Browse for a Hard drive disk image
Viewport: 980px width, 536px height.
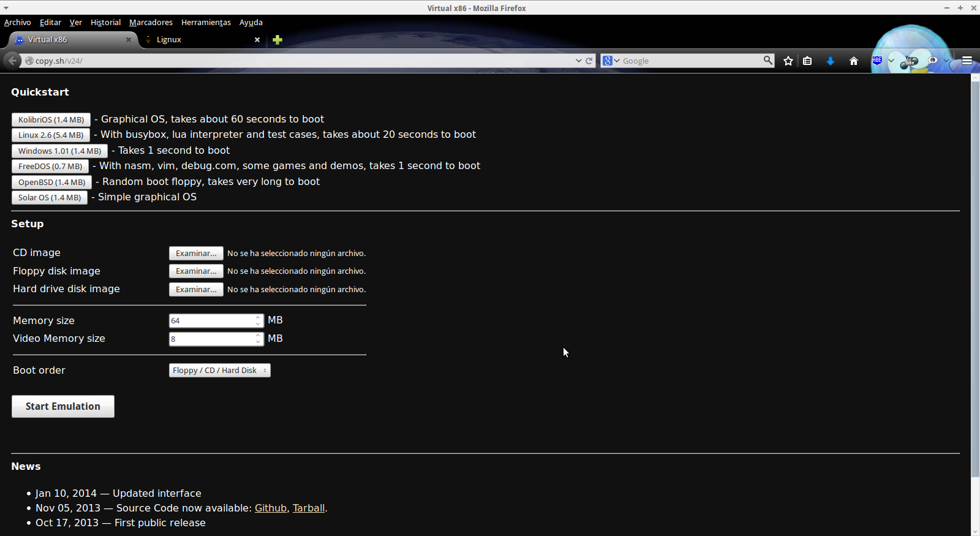pyautogui.click(x=196, y=290)
